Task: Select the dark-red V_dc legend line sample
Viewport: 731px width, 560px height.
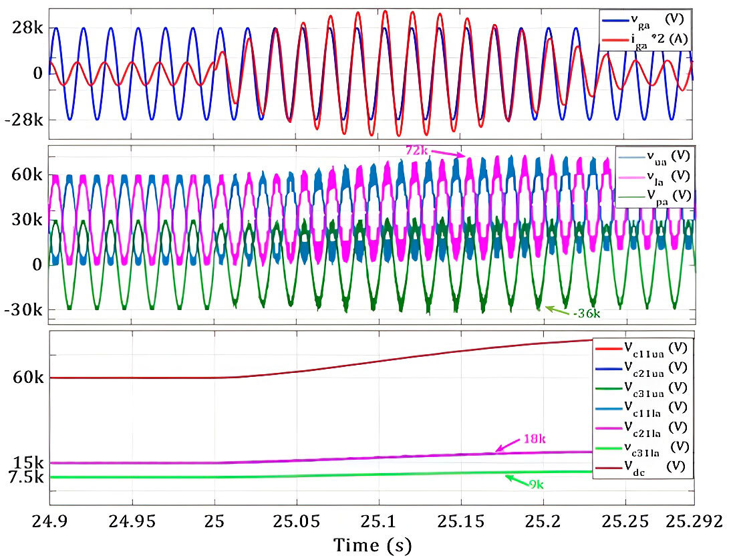Action: [608, 466]
